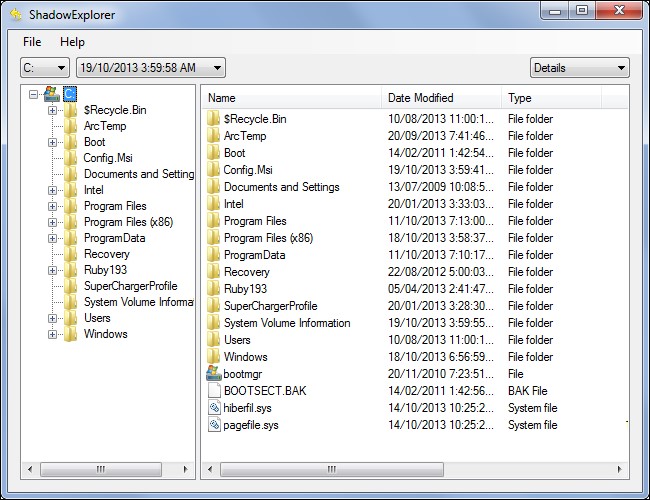Click the ShadowExplorer title bar icon
This screenshot has width=650, height=500.
16,15
